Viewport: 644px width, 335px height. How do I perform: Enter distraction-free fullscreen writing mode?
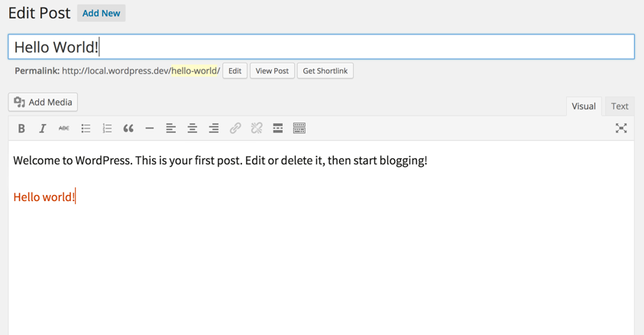621,128
